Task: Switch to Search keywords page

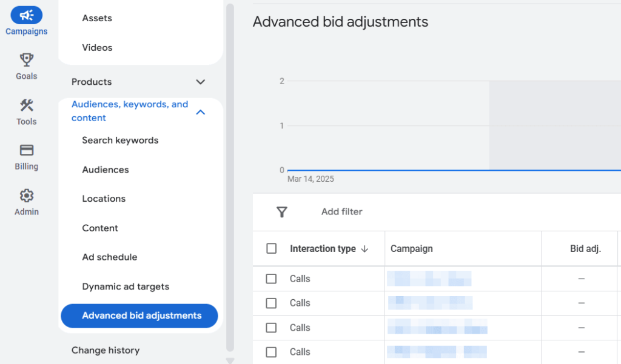Action: (121, 140)
